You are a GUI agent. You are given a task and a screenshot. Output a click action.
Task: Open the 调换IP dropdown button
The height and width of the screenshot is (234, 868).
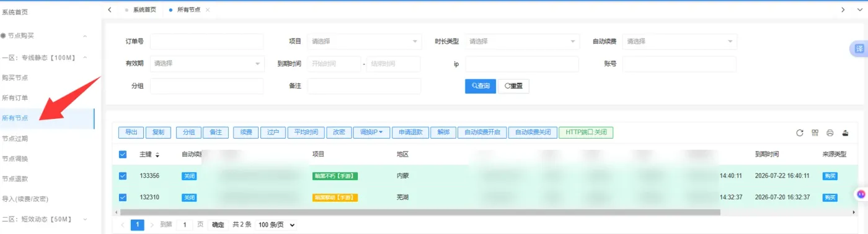(x=372, y=132)
